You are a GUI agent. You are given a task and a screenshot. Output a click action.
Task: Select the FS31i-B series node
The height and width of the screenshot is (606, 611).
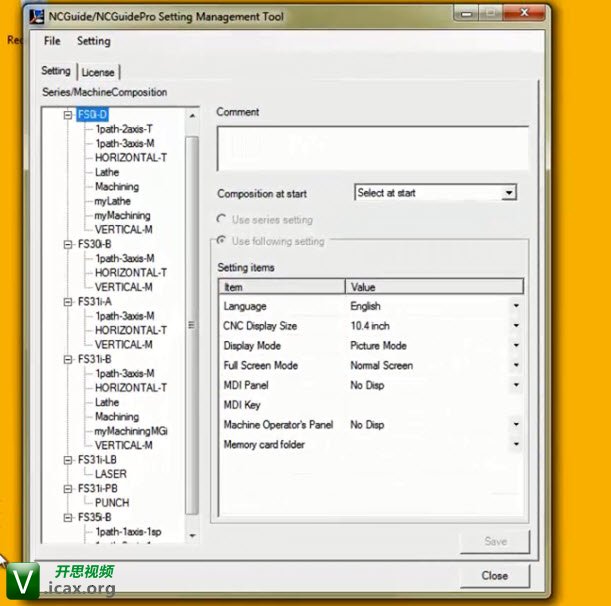pyautogui.click(x=95, y=359)
